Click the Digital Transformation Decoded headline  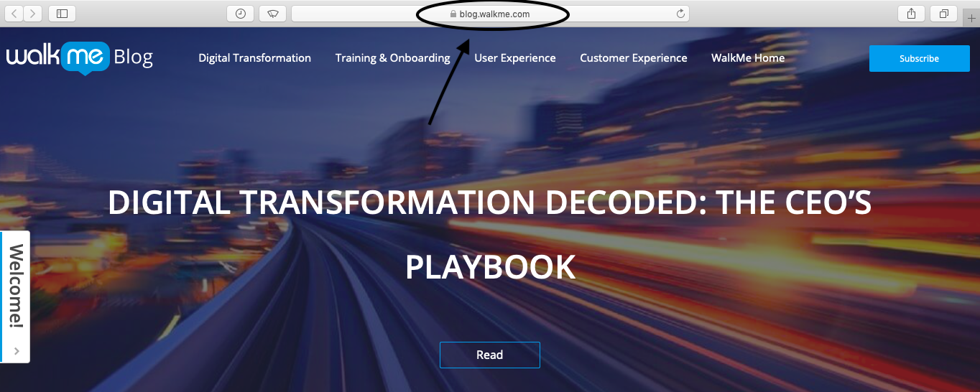[x=490, y=235]
